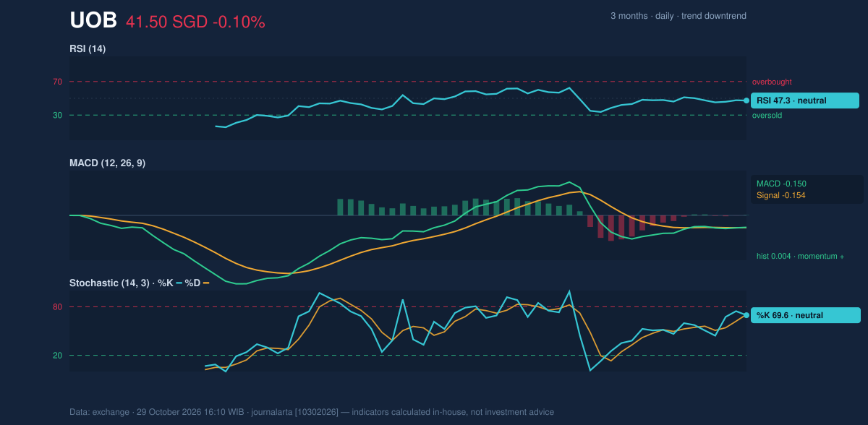Screen dimensions: 868x425
Task: Click the RSI (14) panel heading
Action: [88, 49]
